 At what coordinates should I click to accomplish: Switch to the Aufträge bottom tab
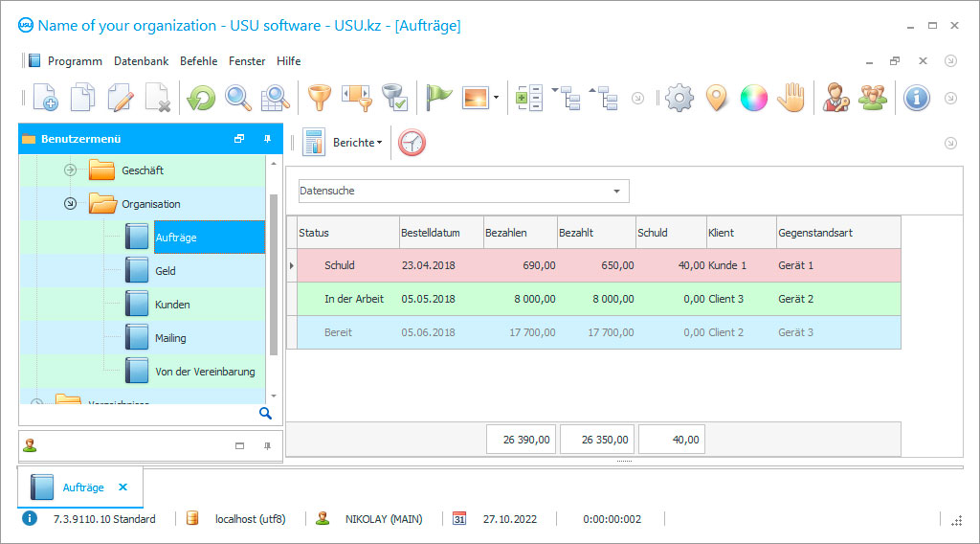click(82, 487)
